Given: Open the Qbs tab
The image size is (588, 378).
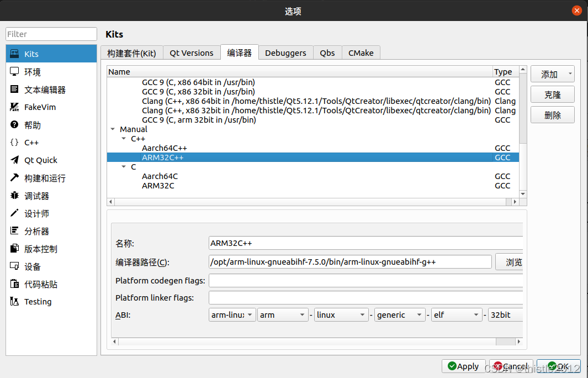Looking at the screenshot, I should point(327,53).
